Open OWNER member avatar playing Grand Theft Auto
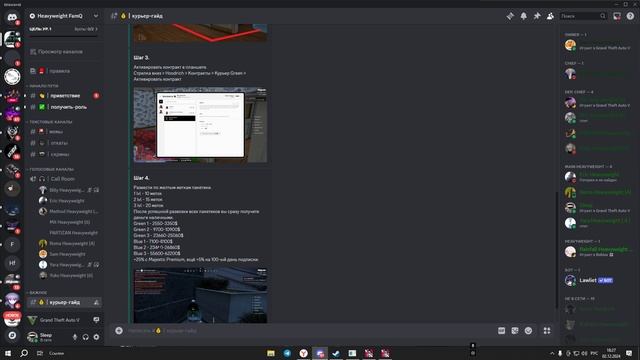The height and width of the screenshot is (360, 640). 570,45
